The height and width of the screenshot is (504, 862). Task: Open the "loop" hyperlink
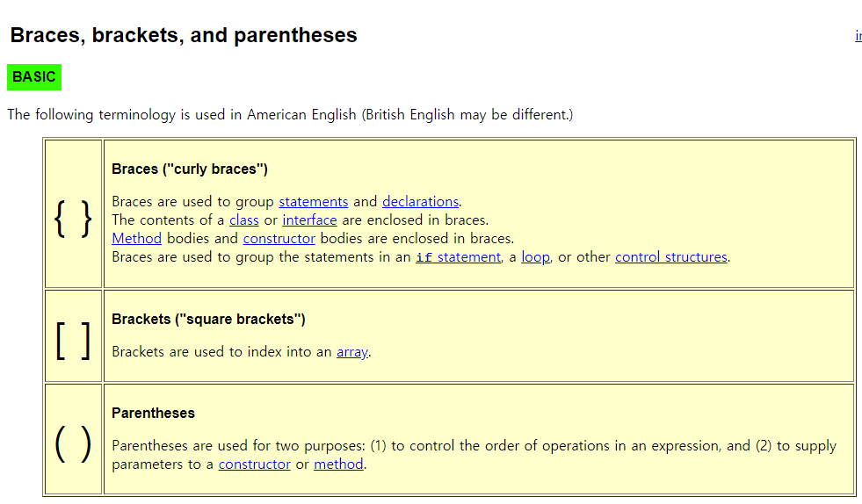pyautogui.click(x=535, y=257)
